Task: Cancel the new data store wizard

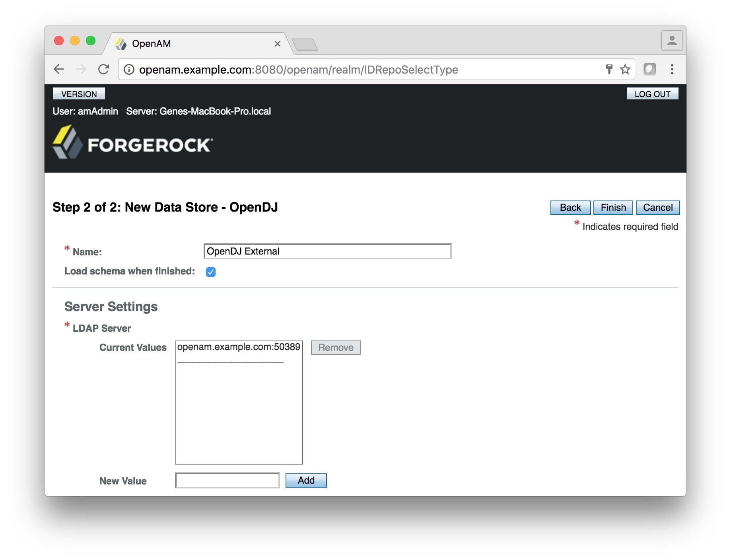Action: pos(658,208)
